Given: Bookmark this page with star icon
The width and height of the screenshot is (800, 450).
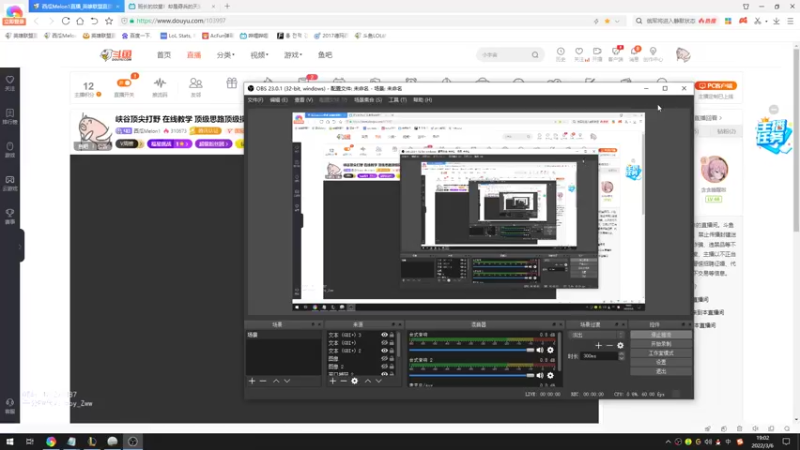Looking at the screenshot, I should [x=109, y=21].
